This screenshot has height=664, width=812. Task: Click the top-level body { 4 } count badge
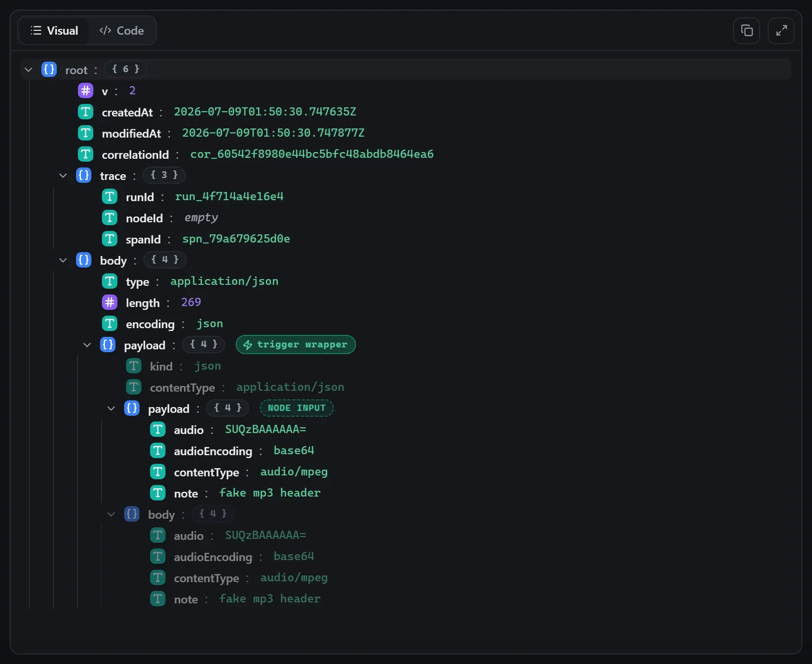165,260
